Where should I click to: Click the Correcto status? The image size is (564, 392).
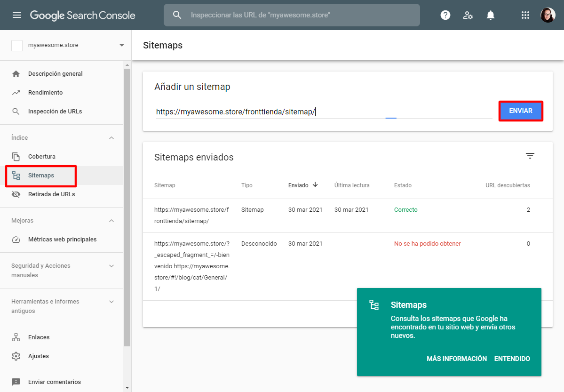click(406, 210)
